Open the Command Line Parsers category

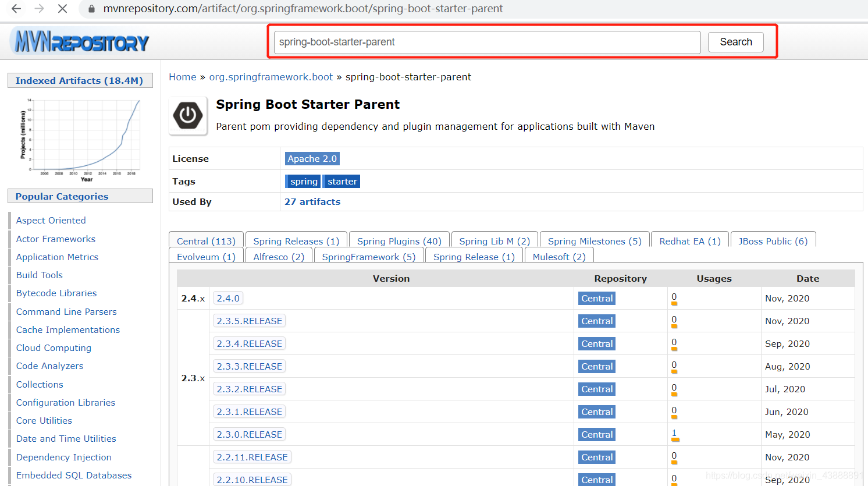(66, 311)
